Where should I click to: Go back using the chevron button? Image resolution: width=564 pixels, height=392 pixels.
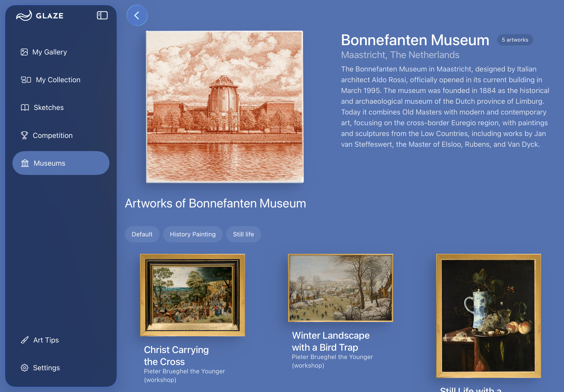137,16
